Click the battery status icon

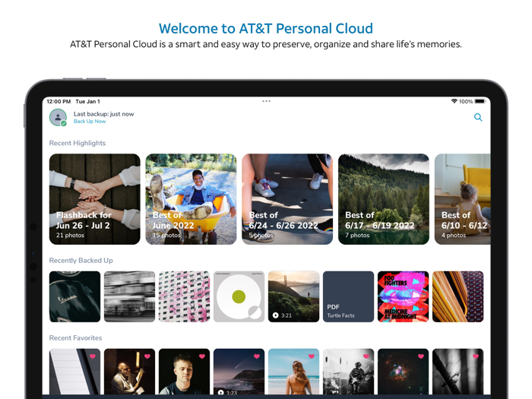pyautogui.click(x=480, y=101)
